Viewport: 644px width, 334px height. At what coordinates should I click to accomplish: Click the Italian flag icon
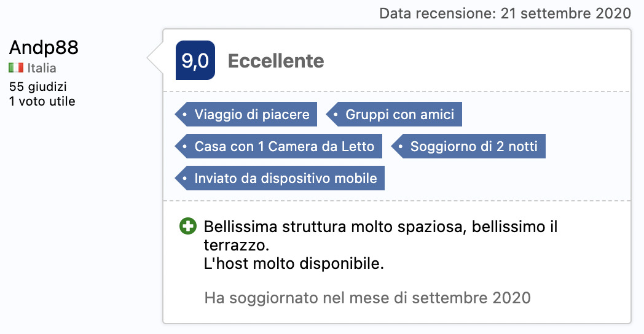click(x=16, y=68)
